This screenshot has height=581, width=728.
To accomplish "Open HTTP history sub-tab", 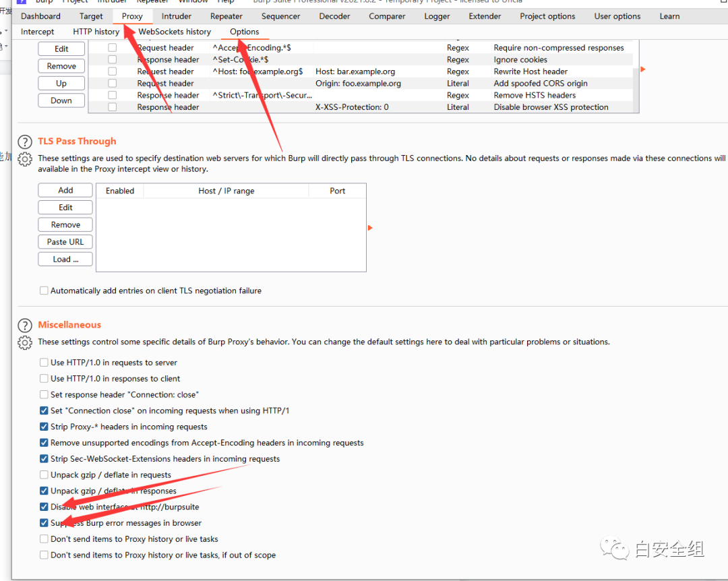I will [96, 32].
